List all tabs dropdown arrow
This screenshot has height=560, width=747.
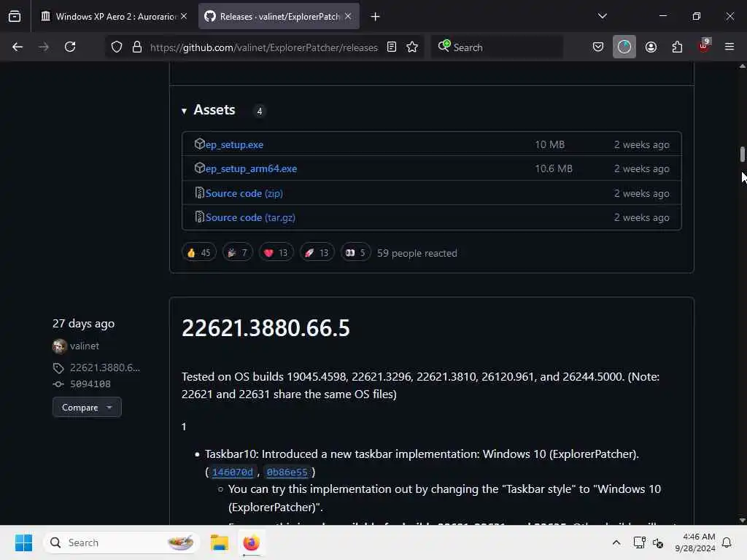click(602, 16)
